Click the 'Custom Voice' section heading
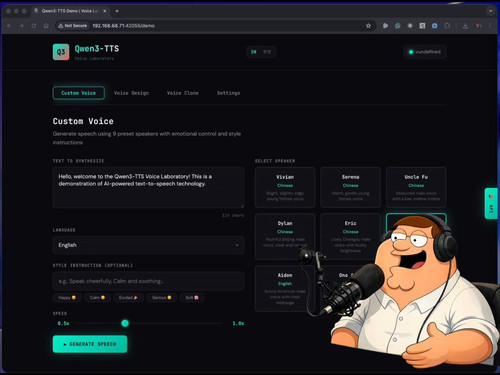 pos(83,121)
